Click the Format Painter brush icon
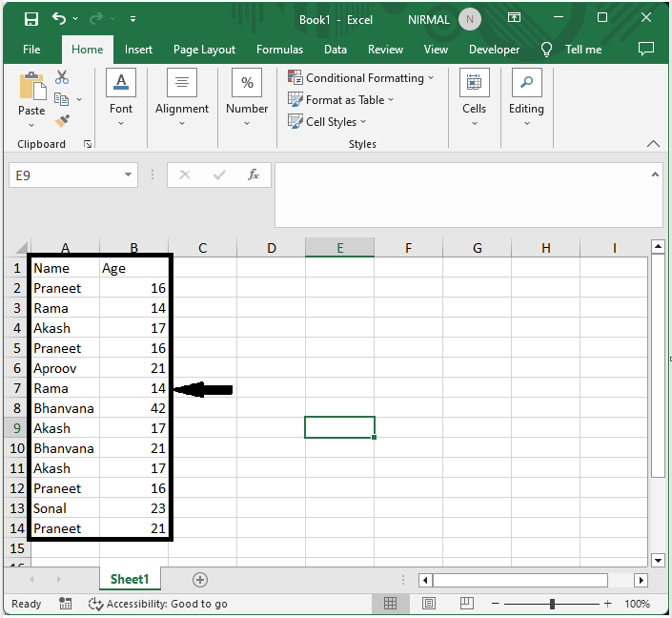The width and height of the screenshot is (672, 618). coord(62,121)
